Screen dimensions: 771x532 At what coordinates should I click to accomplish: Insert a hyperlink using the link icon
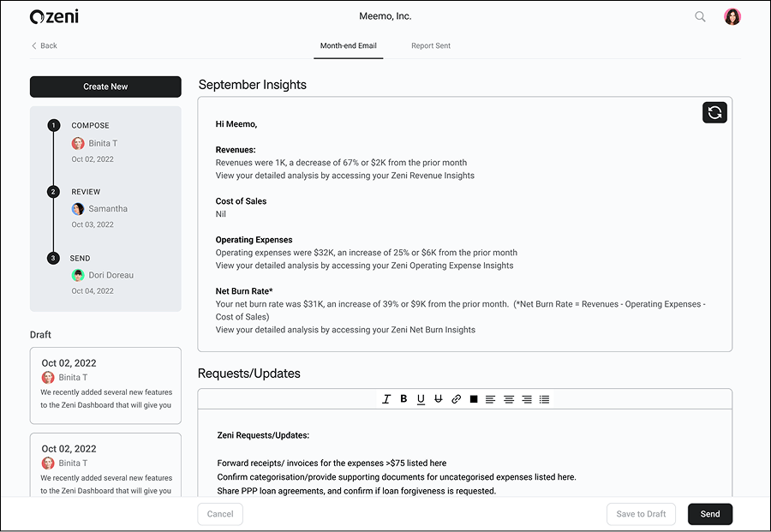pyautogui.click(x=457, y=399)
